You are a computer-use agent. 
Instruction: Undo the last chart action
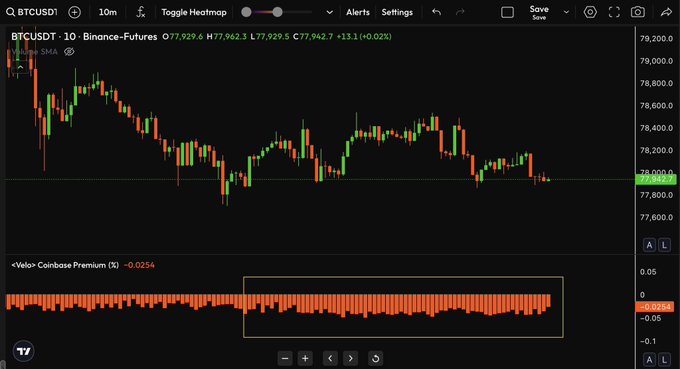437,12
